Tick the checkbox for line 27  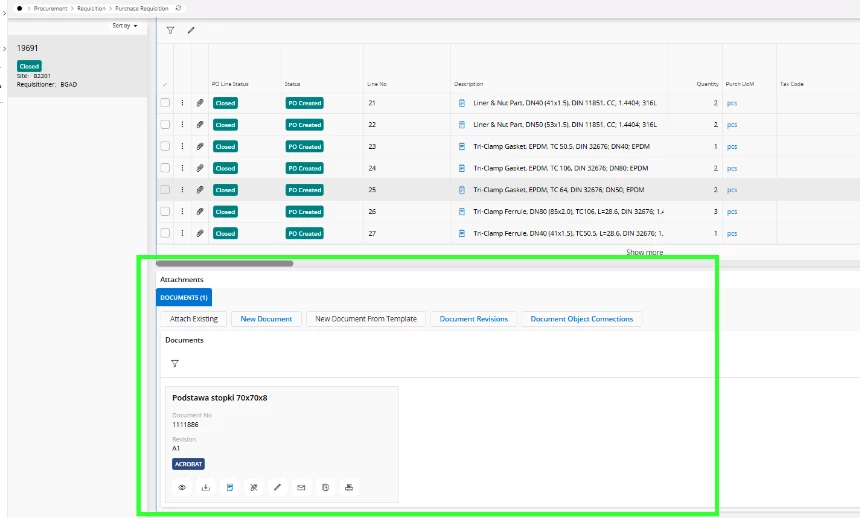coord(165,233)
